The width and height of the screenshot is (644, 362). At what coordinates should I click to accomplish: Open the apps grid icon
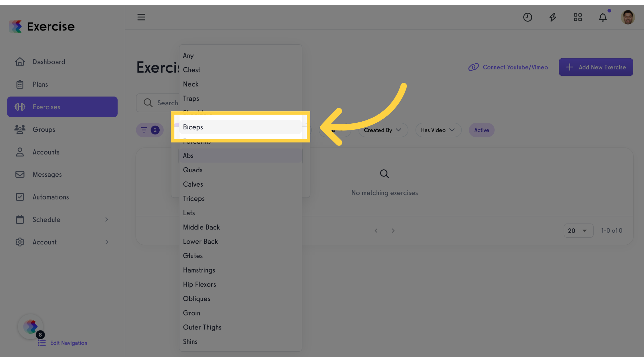578,17
